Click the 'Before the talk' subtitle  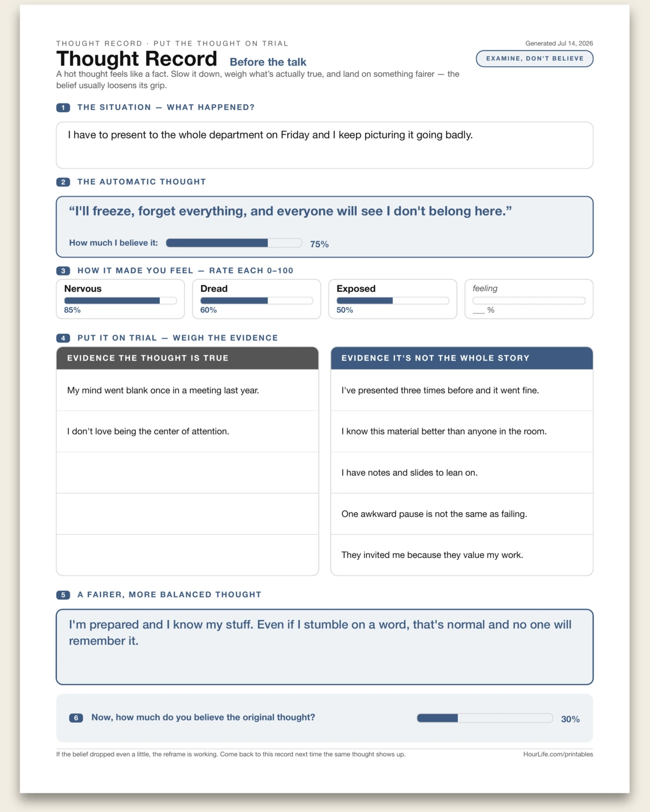coord(268,62)
